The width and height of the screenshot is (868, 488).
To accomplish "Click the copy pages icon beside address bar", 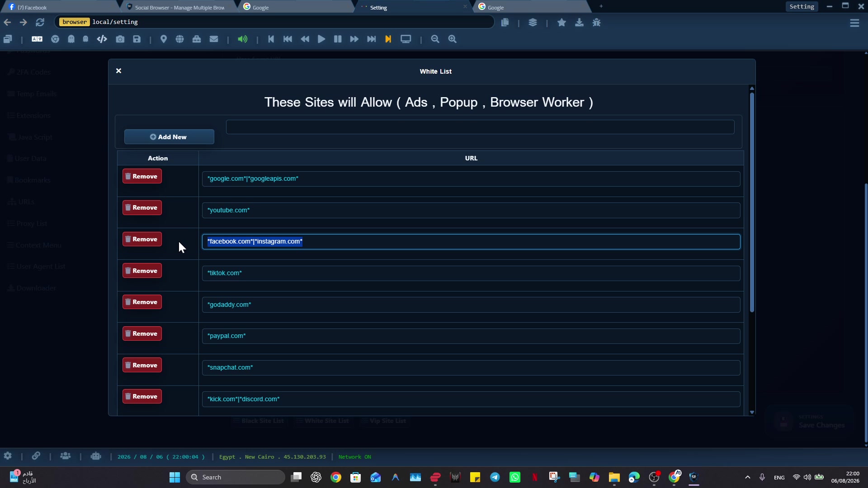I will coord(505,22).
